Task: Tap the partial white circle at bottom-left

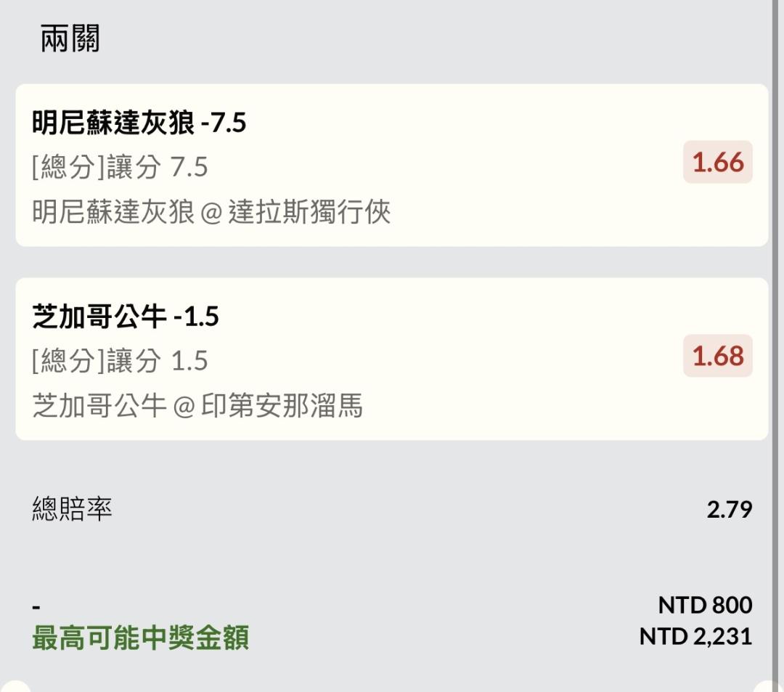Action: point(16,686)
